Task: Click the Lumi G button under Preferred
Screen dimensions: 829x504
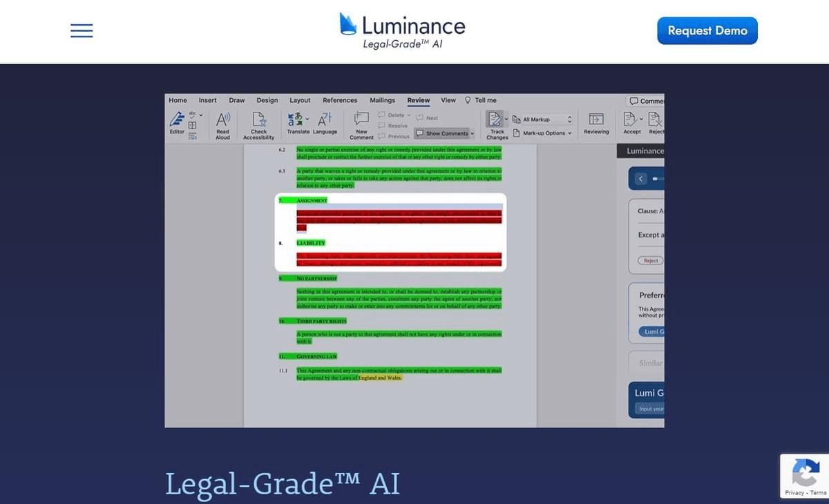Action: pyautogui.click(x=651, y=331)
